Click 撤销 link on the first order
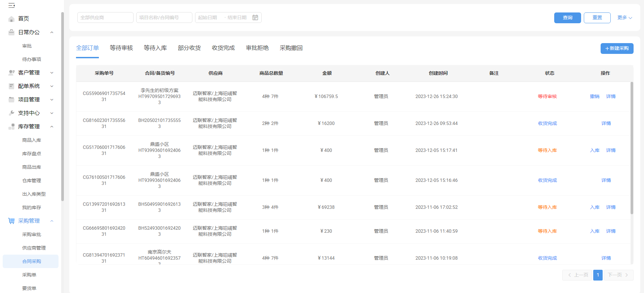 pyautogui.click(x=595, y=97)
